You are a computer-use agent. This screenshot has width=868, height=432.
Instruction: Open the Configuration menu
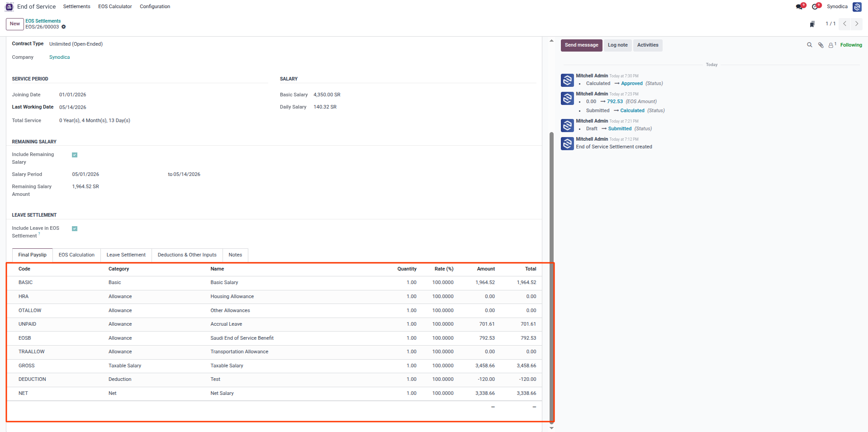point(155,7)
